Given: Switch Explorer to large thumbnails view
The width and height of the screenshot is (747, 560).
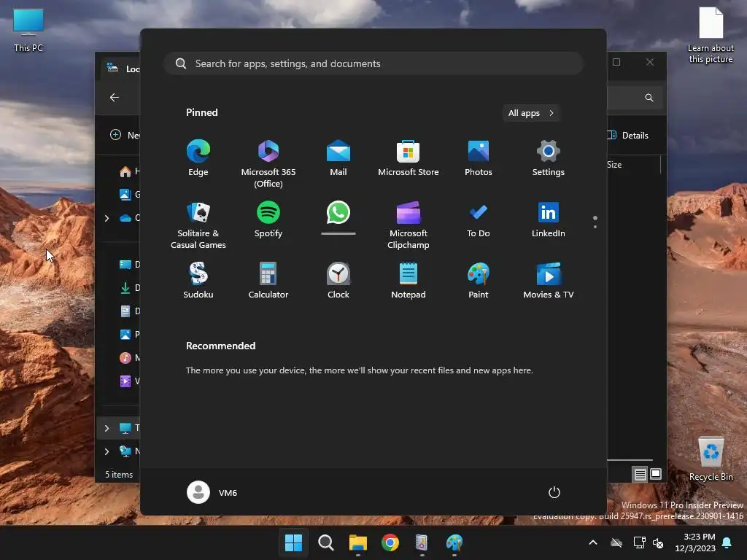Looking at the screenshot, I should pyautogui.click(x=656, y=474).
